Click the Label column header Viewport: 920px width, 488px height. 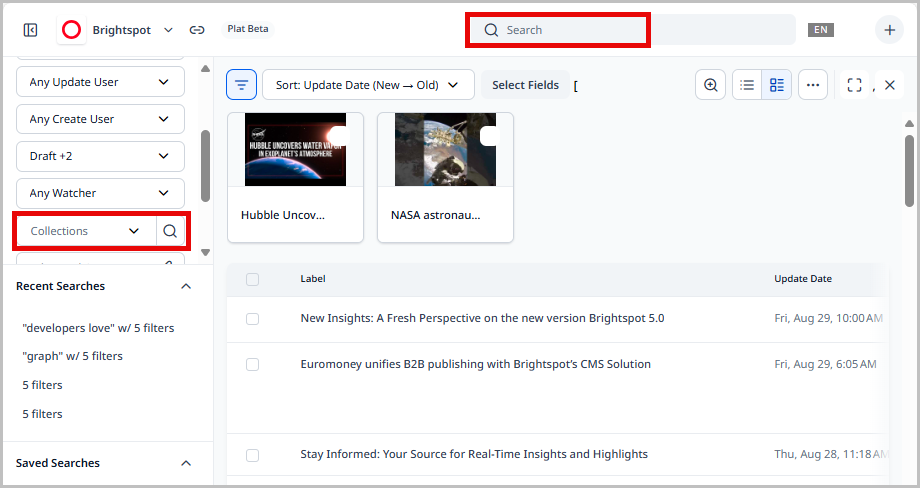[x=313, y=279]
